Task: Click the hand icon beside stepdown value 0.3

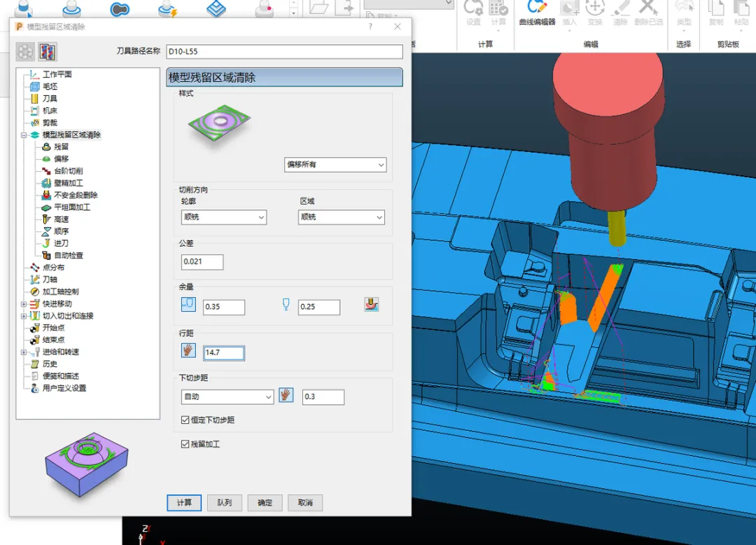Action: click(286, 395)
